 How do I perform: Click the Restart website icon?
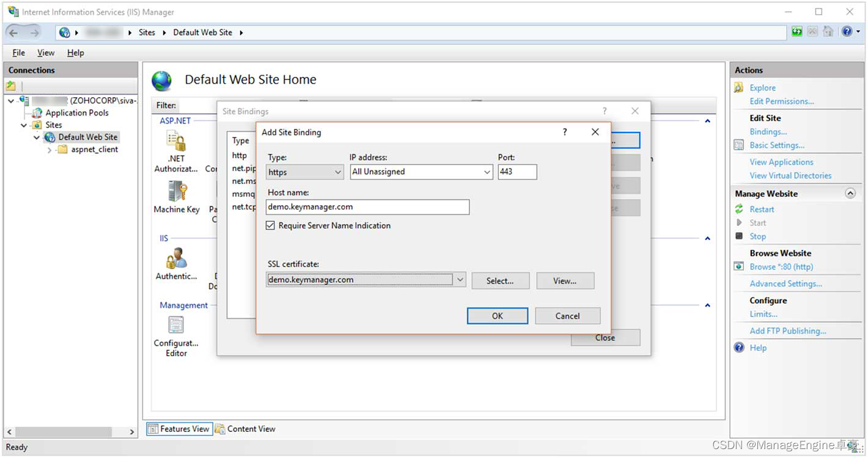pyautogui.click(x=739, y=209)
